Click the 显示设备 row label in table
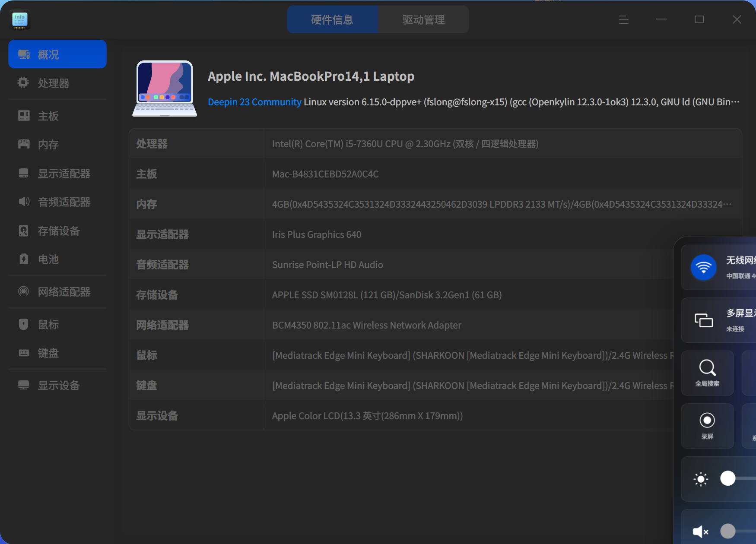 157,416
